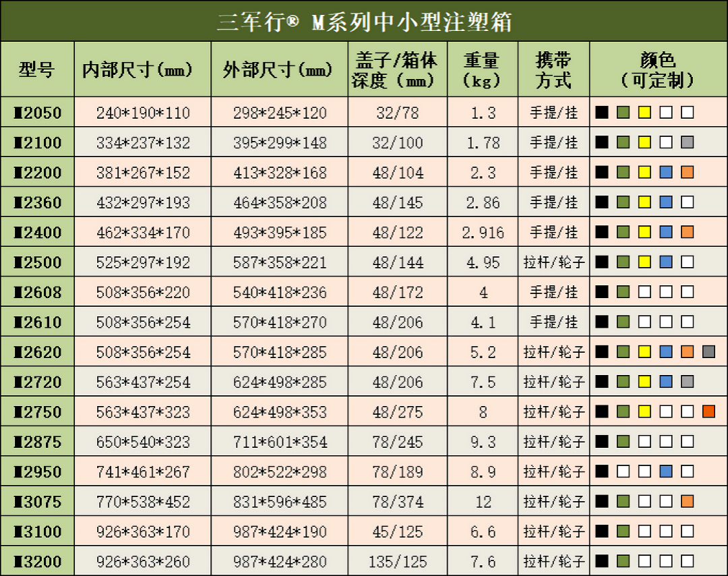The height and width of the screenshot is (576, 728).
Task: Click 手提/挂 in the M2360 row
Action: pyautogui.click(x=554, y=202)
